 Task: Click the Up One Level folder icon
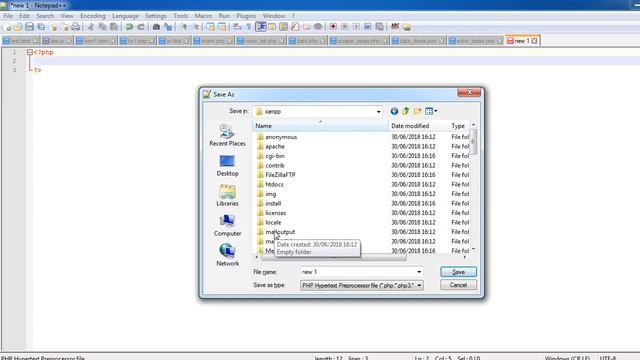tap(406, 111)
